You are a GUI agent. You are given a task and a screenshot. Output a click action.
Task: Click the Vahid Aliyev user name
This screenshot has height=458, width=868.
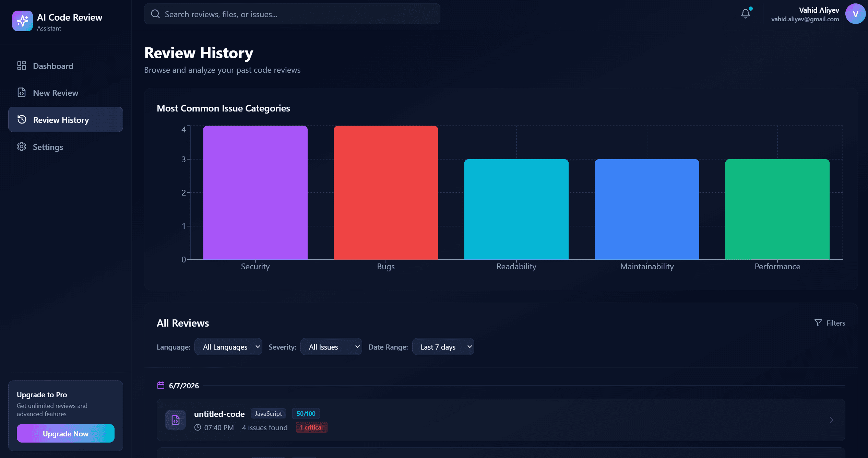[819, 10]
